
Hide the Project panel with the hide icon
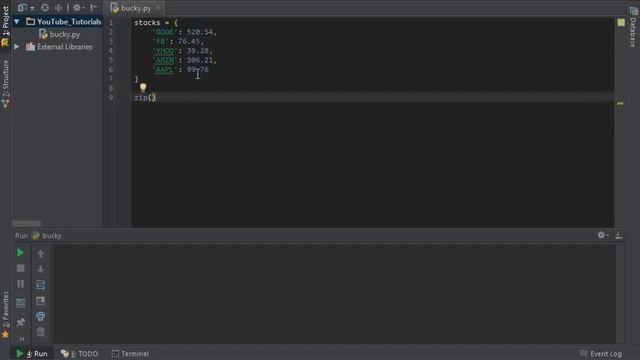(x=94, y=7)
